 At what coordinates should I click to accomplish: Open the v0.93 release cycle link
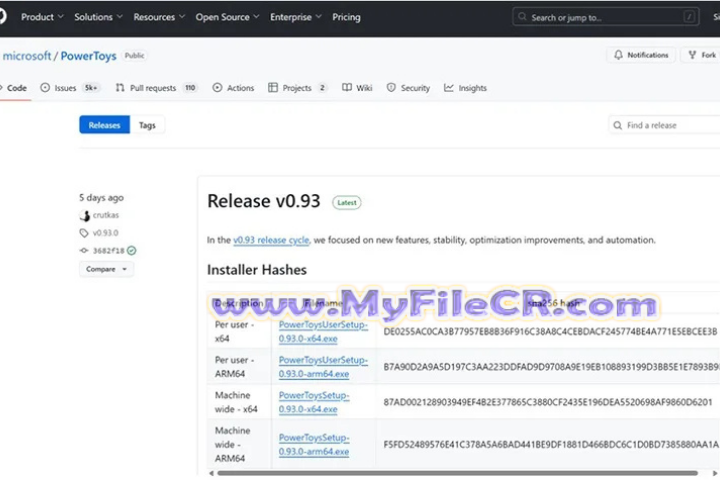[x=271, y=240]
